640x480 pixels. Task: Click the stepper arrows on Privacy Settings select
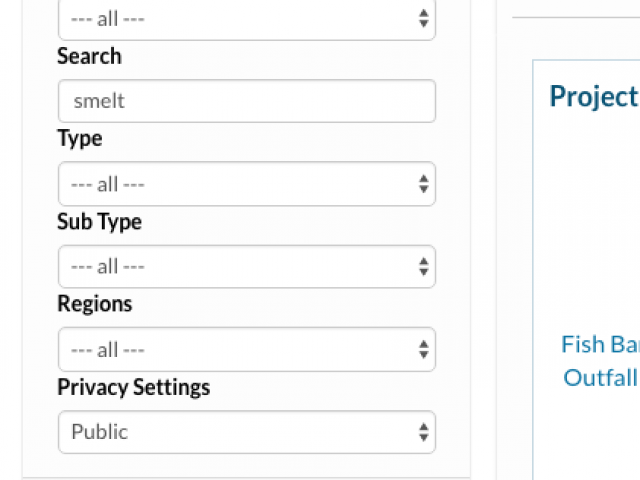(x=424, y=432)
